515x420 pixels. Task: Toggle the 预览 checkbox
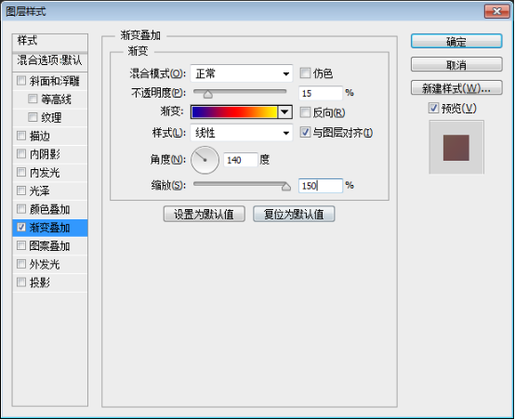point(433,108)
